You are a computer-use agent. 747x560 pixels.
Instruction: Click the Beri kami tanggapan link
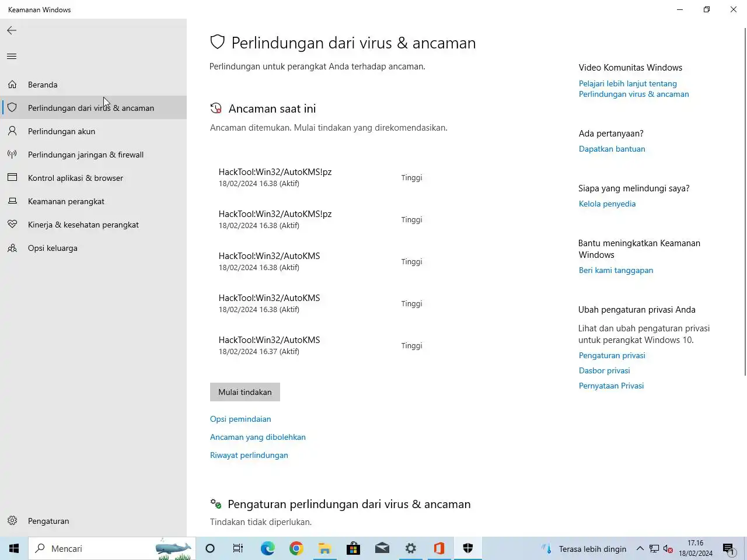click(x=616, y=270)
